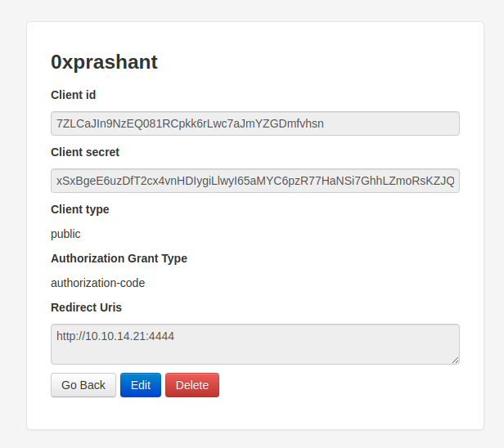504x448 pixels.
Task: Delete this application with the red button
Action: click(x=192, y=385)
